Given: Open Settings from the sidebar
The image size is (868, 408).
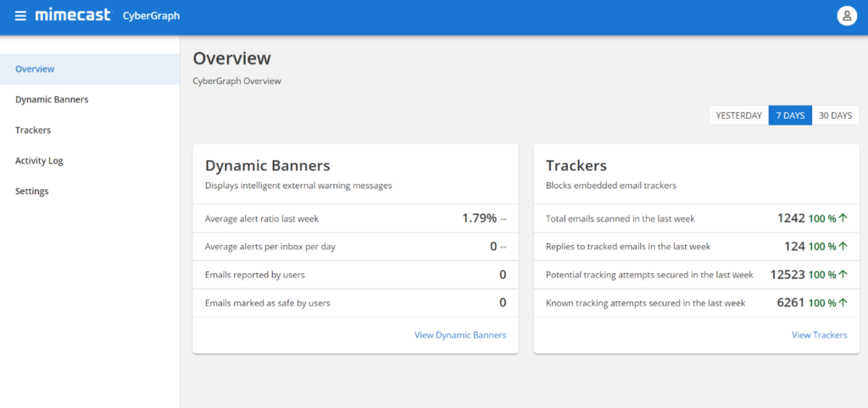Looking at the screenshot, I should [x=32, y=191].
